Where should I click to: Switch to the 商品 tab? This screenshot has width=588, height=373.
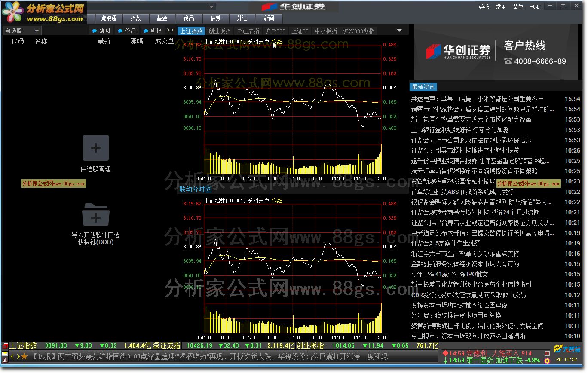(189, 18)
